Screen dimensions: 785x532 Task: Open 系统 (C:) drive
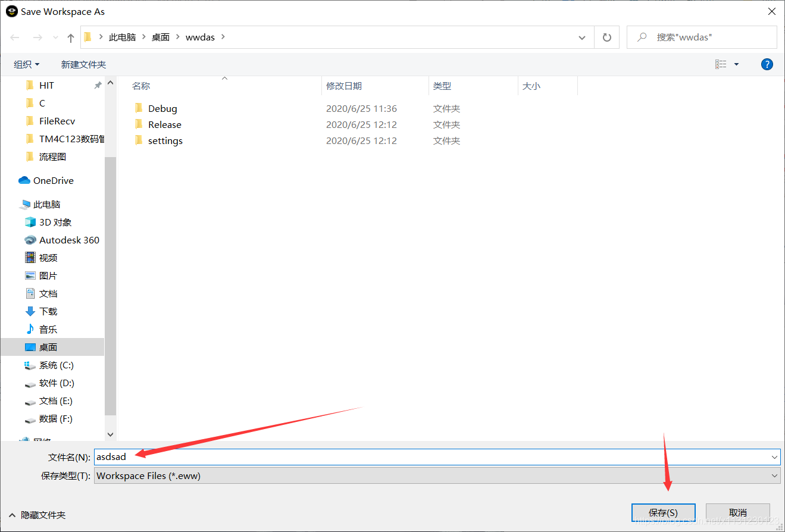click(57, 365)
